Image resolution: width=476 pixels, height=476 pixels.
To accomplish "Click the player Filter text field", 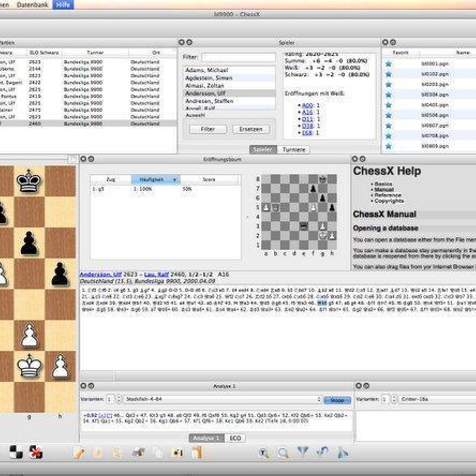I will pyautogui.click(x=238, y=58).
